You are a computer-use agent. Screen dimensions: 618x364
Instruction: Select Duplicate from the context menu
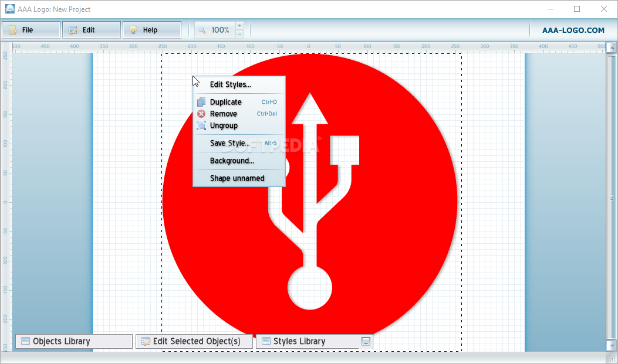tap(239, 102)
